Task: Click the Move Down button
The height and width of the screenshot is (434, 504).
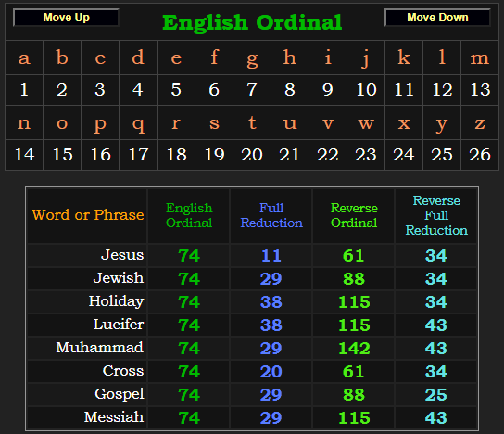Action: coord(437,18)
